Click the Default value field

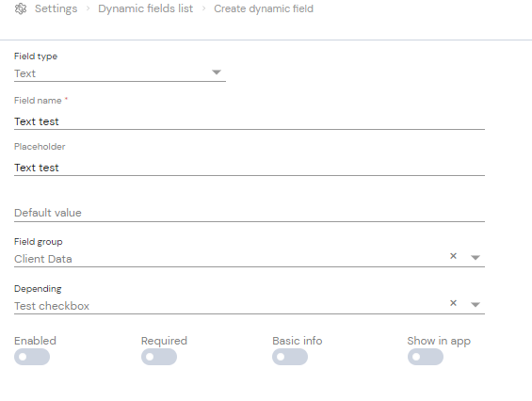pyautogui.click(x=250, y=213)
